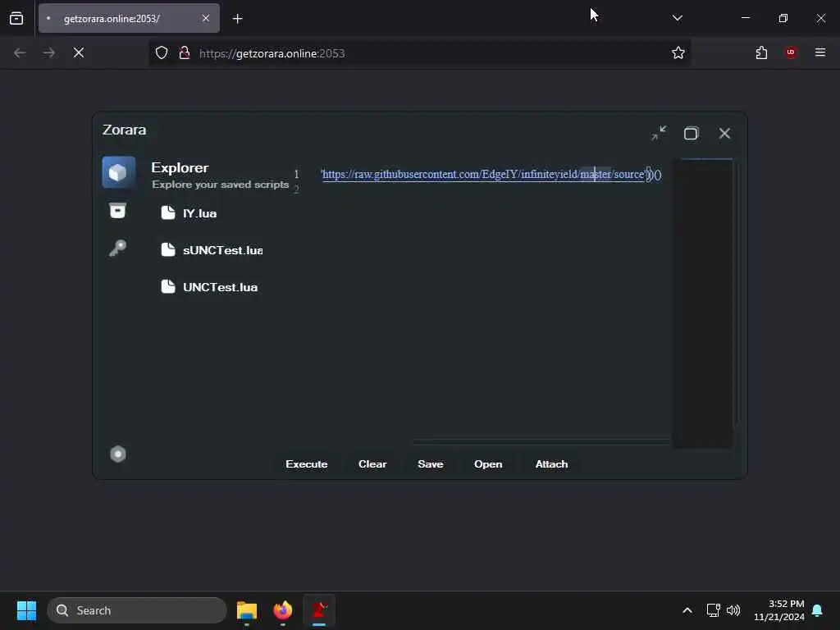Select the getzorara.online:2053 tab
The height and width of the screenshot is (630, 840).
coord(129,18)
